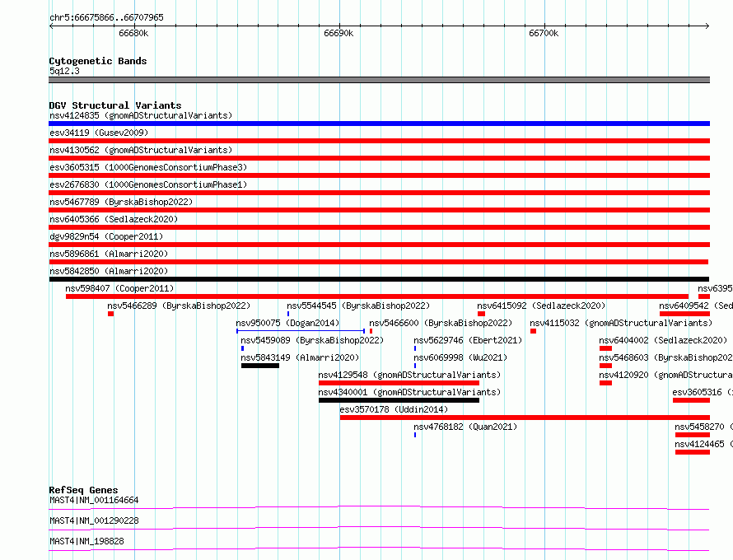733x560 pixels.
Task: Click nsv6405366 (Sedlazeck2020) variant label
Action: [x=114, y=219]
